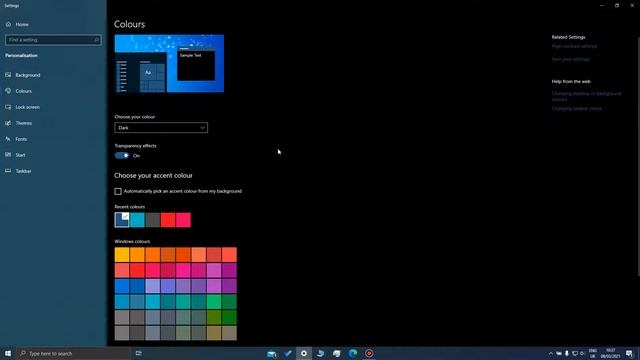Open High contrast settings link

pyautogui.click(x=574, y=47)
